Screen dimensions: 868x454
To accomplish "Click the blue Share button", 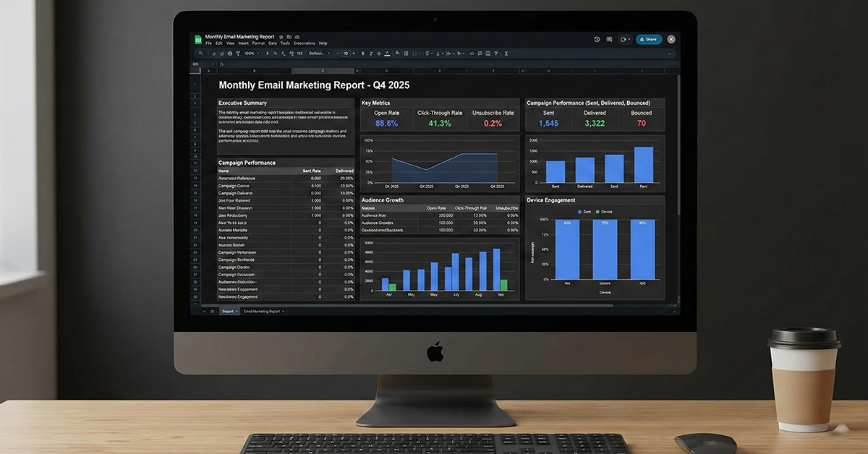I will [648, 40].
